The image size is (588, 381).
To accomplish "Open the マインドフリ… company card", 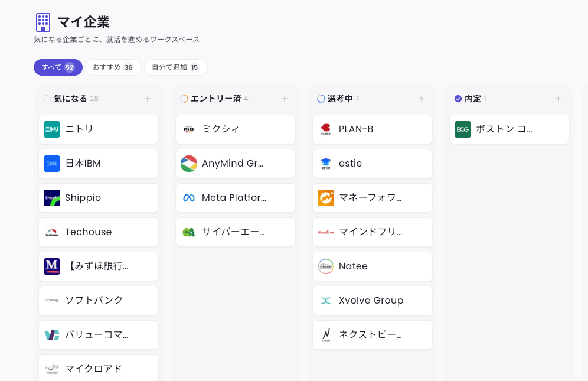I will (x=373, y=232).
